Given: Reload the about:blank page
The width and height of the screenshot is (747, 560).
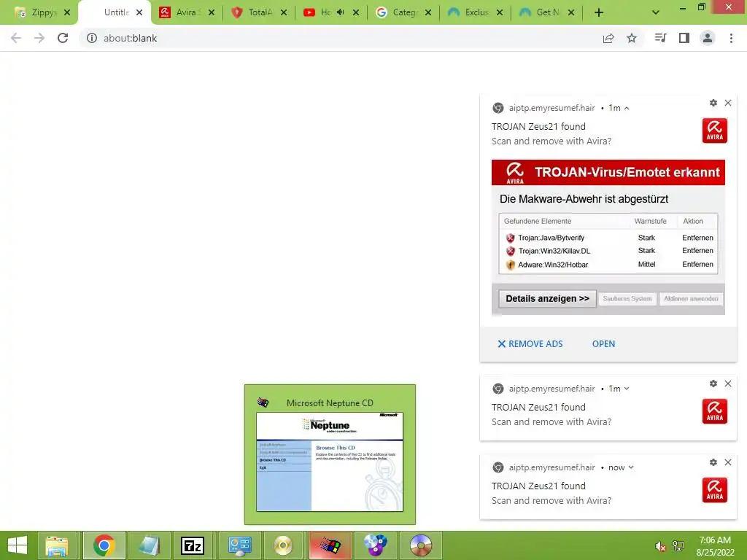Looking at the screenshot, I should pyautogui.click(x=63, y=38).
